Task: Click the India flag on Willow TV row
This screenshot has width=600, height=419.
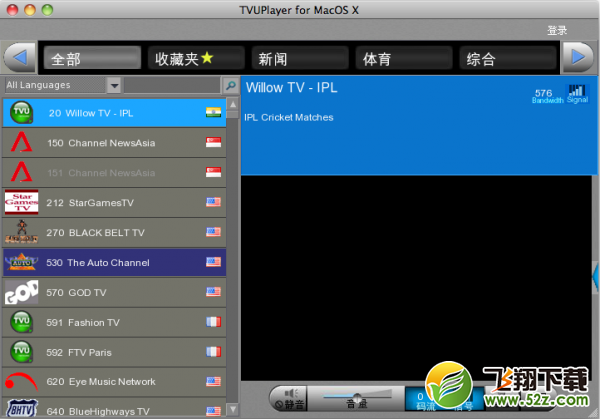Action: pyautogui.click(x=214, y=112)
